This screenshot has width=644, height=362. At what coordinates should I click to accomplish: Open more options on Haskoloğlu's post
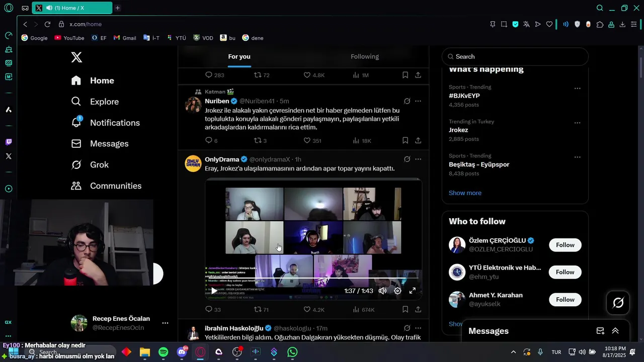tap(418, 328)
